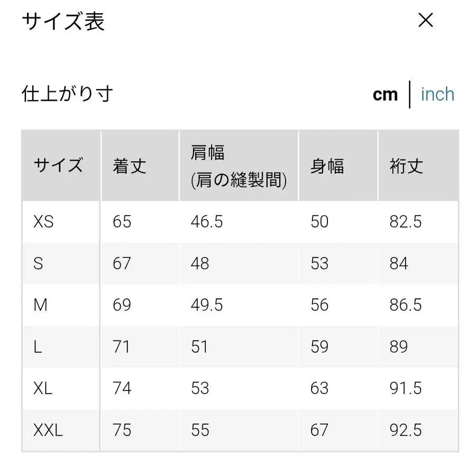Switch units to inch
Viewport: 476px width, 476px height.
pos(437,94)
